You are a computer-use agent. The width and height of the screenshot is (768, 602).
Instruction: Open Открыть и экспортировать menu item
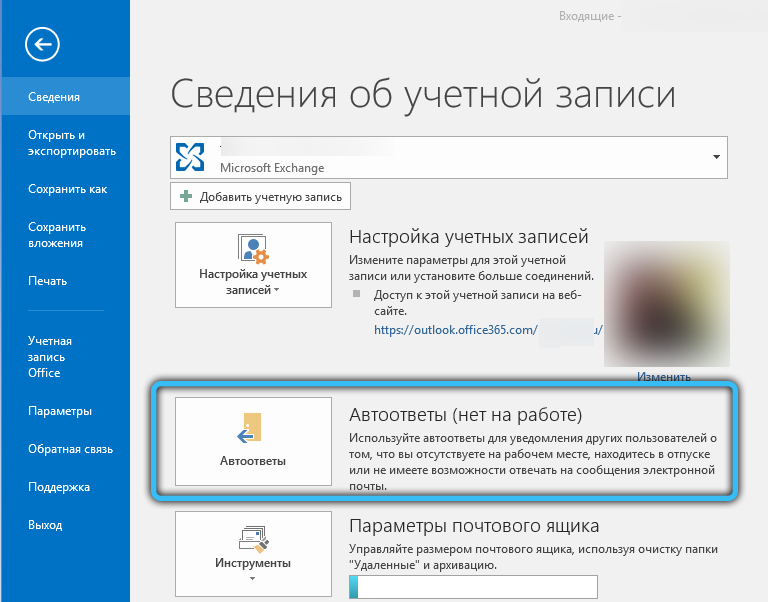click(x=71, y=143)
